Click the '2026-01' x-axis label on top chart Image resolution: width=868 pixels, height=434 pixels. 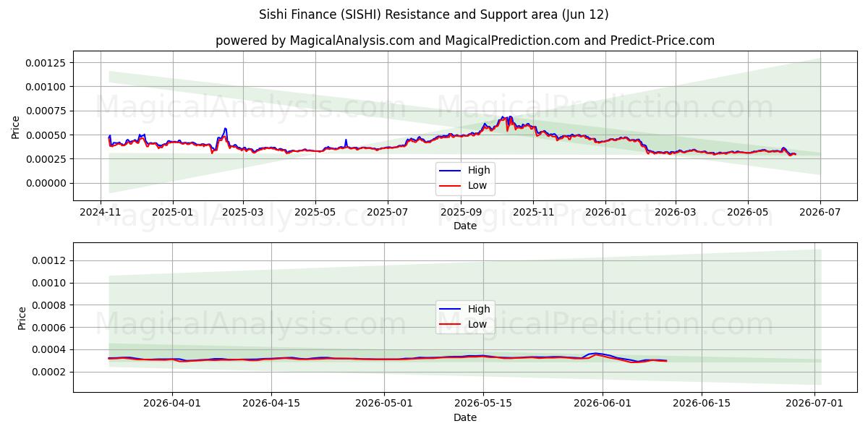[605, 213]
